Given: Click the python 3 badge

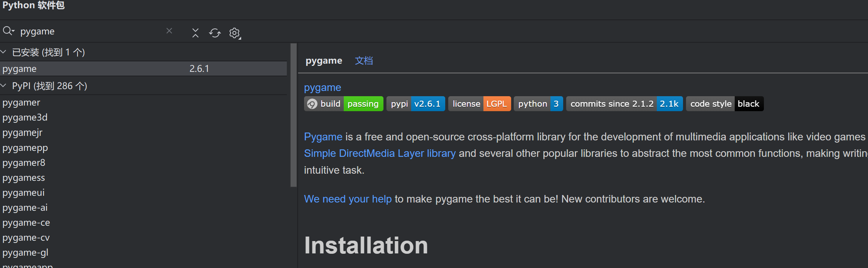Looking at the screenshot, I should coord(538,104).
